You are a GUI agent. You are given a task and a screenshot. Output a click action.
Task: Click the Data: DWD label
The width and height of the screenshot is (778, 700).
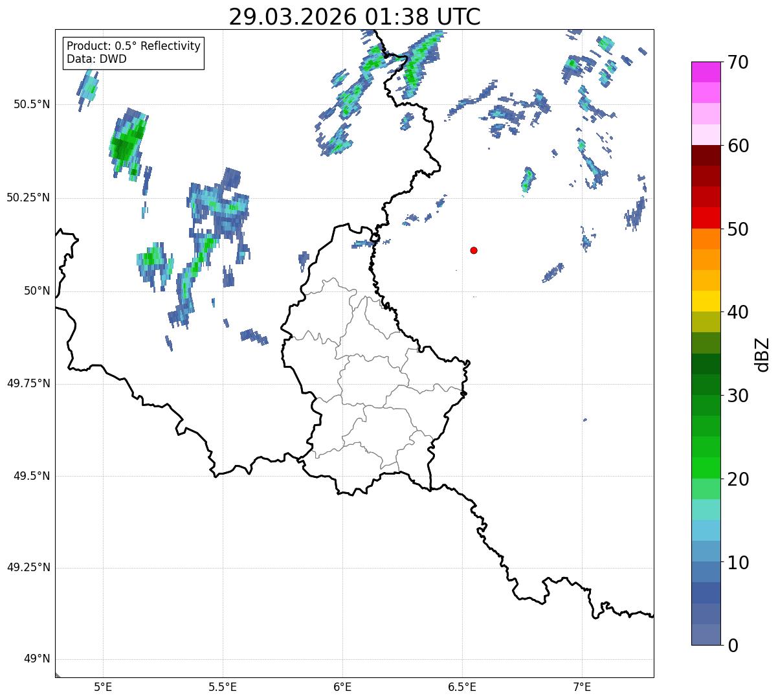tap(97, 60)
